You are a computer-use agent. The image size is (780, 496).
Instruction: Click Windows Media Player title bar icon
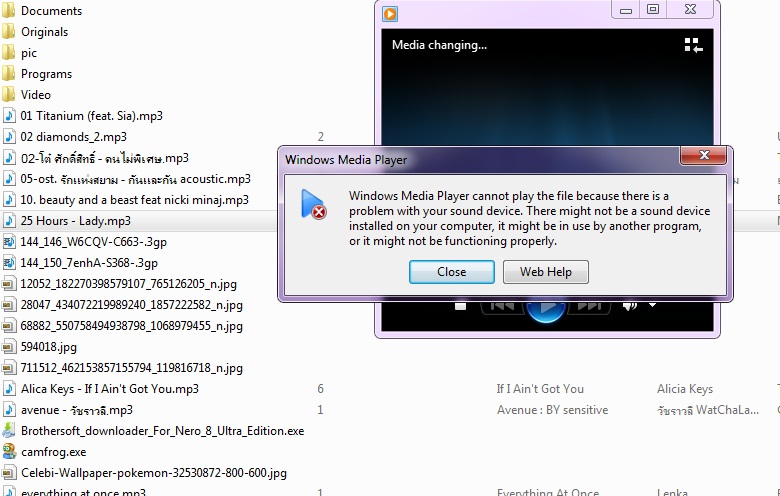tap(390, 14)
